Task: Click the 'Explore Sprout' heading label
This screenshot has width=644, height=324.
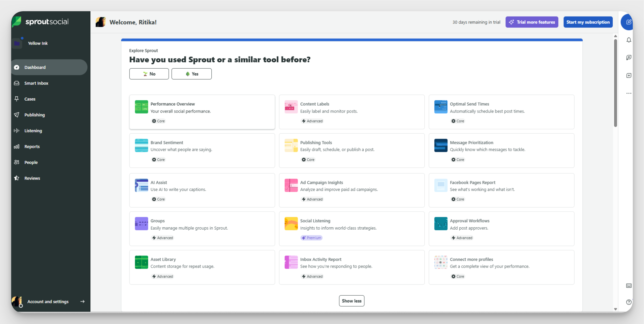Action: coord(143,50)
